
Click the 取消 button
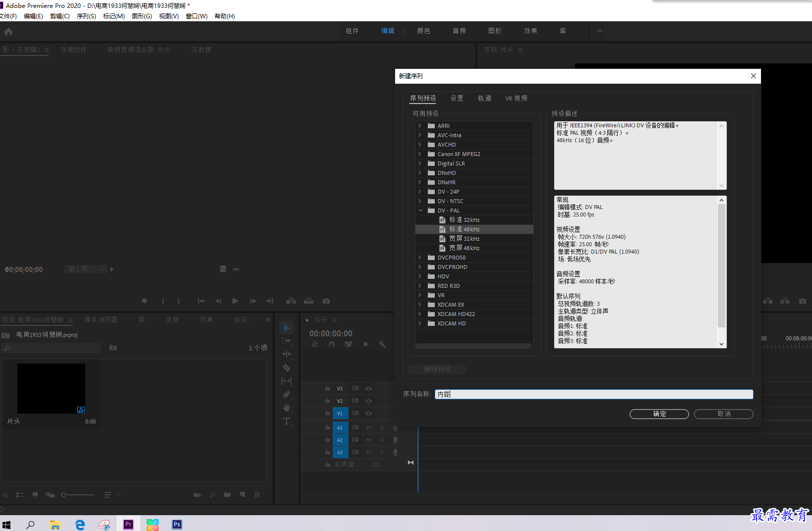(724, 414)
